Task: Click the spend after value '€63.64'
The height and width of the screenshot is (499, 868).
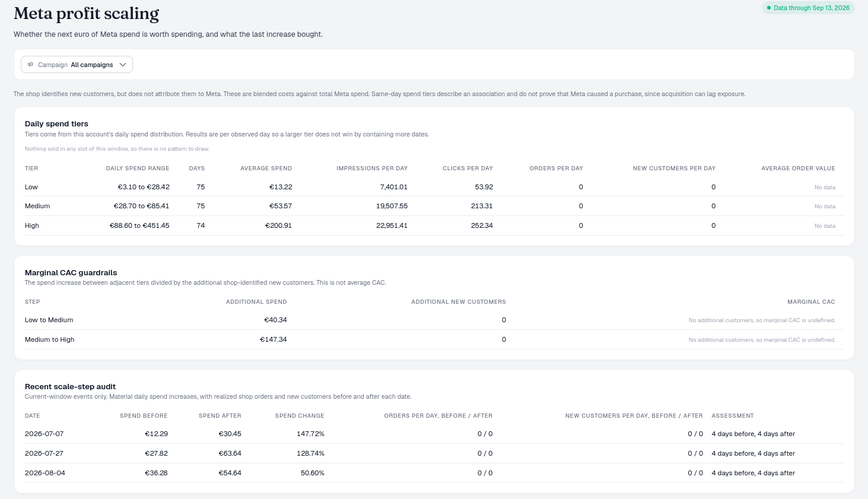Action: [230, 454]
